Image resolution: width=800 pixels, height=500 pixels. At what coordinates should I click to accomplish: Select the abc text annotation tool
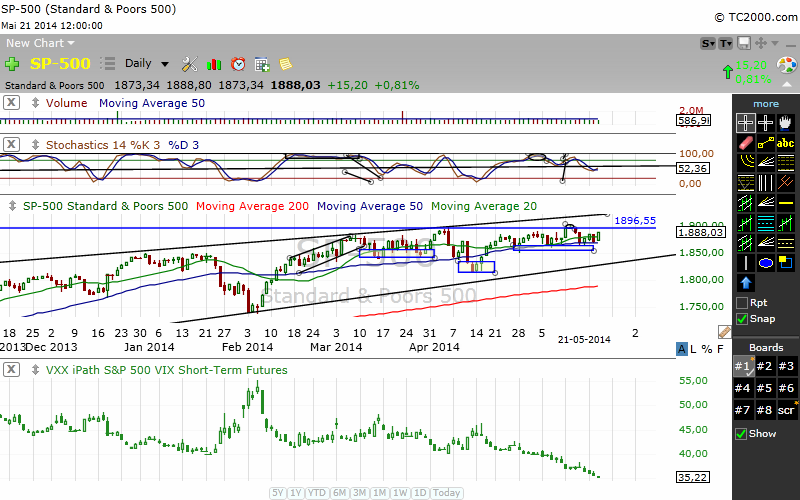(785, 143)
